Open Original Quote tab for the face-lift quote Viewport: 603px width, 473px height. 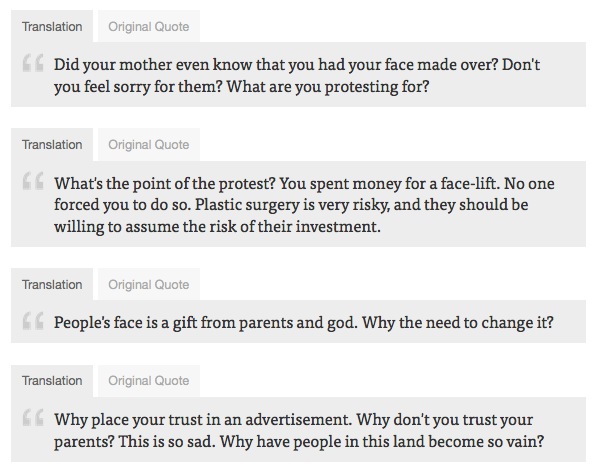149,145
